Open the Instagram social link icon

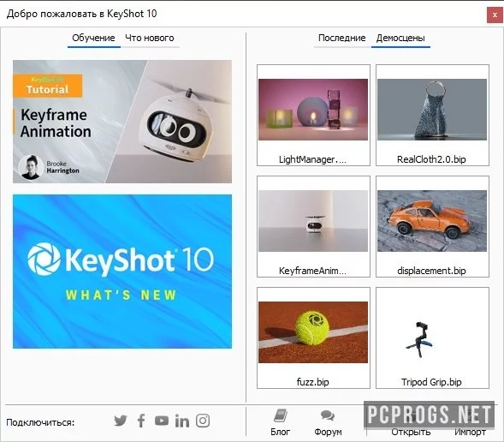[x=203, y=421]
